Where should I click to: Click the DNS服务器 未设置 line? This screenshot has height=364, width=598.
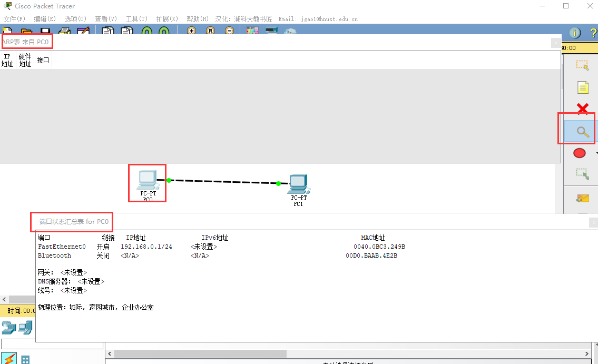(x=71, y=281)
